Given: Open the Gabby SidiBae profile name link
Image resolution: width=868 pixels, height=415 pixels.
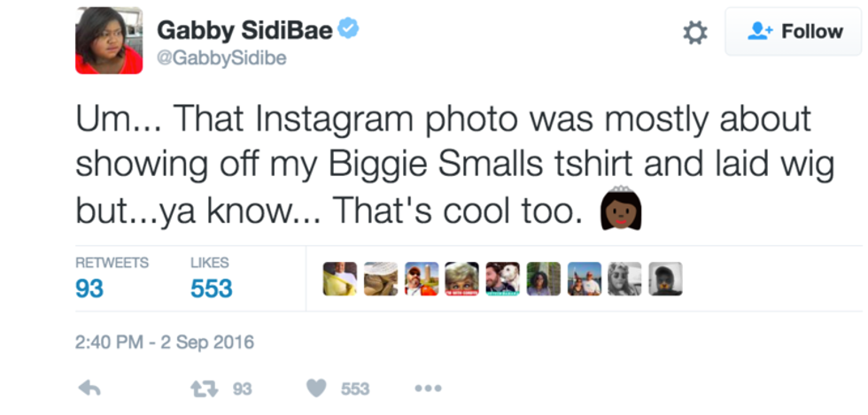Looking at the screenshot, I should pos(245,31).
